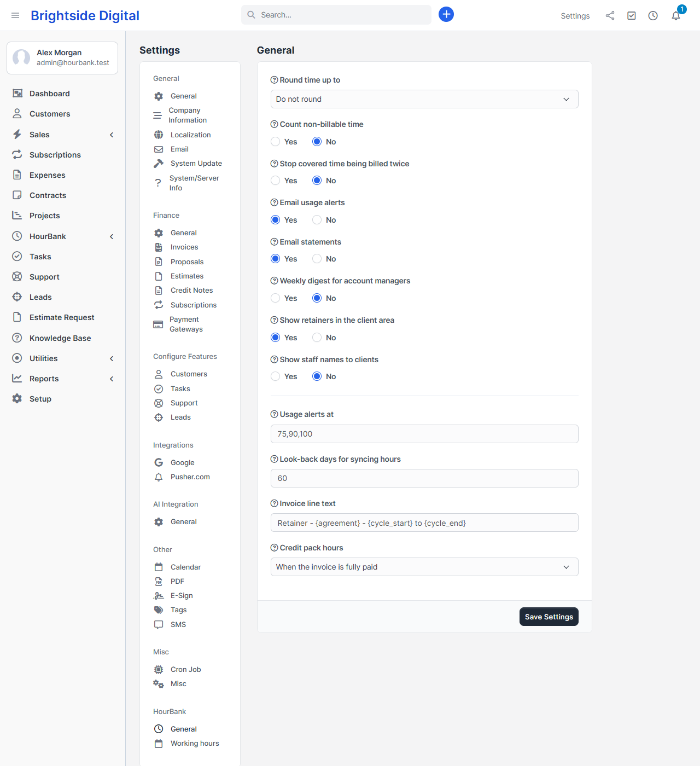Viewport: 700px width, 766px height.
Task: Open the Alex Morgan profile card
Action: tap(62, 58)
